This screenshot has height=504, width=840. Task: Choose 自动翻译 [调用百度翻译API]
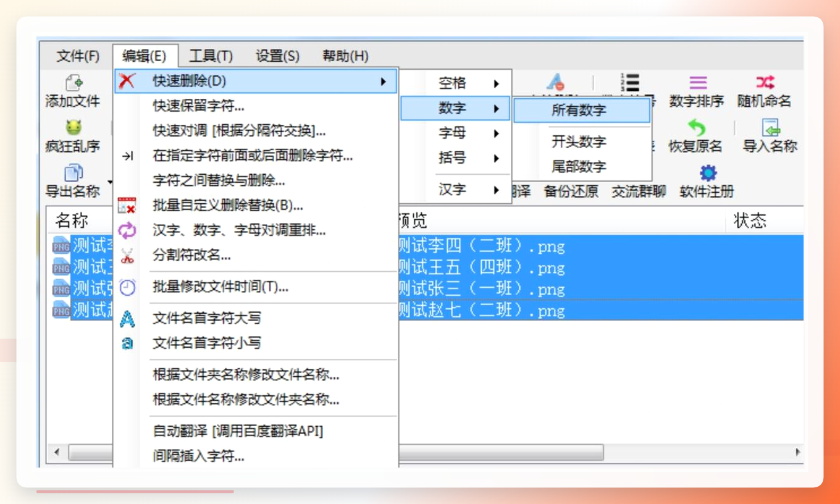[256, 431]
